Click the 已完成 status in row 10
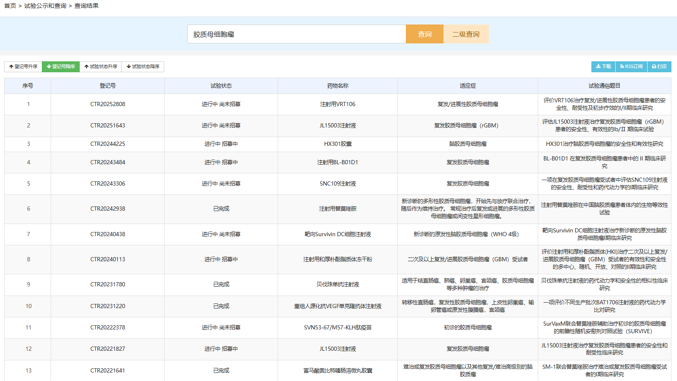This screenshot has height=381, width=677. [x=221, y=306]
